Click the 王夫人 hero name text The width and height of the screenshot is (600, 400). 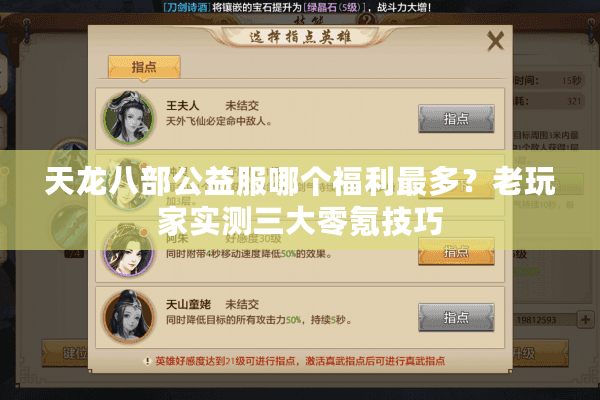(x=182, y=106)
